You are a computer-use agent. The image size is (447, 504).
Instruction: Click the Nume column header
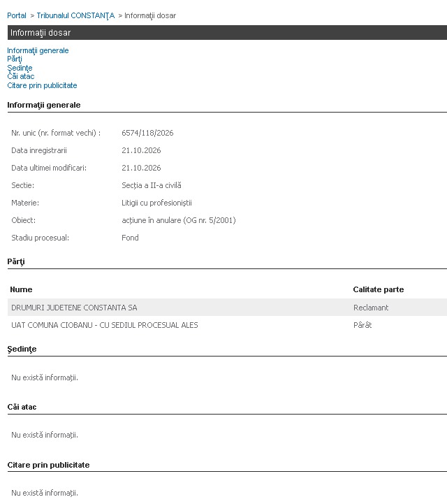point(21,289)
